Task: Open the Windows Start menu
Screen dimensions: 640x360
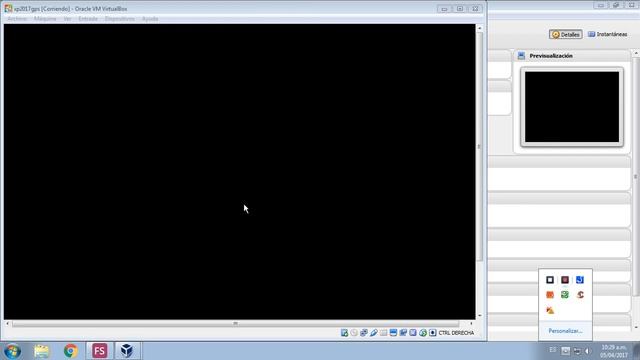Action: [13, 351]
